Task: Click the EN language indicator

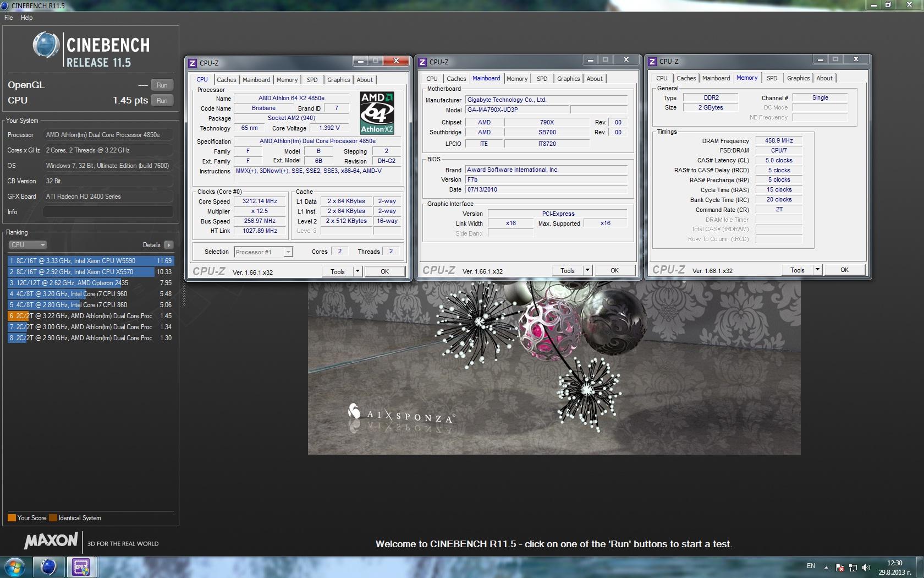Action: (x=811, y=566)
